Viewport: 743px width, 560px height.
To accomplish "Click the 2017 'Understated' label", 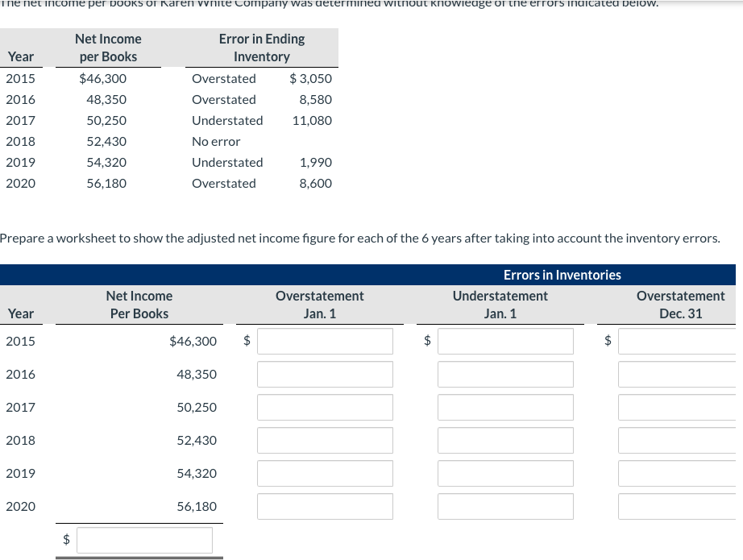I will (227, 120).
